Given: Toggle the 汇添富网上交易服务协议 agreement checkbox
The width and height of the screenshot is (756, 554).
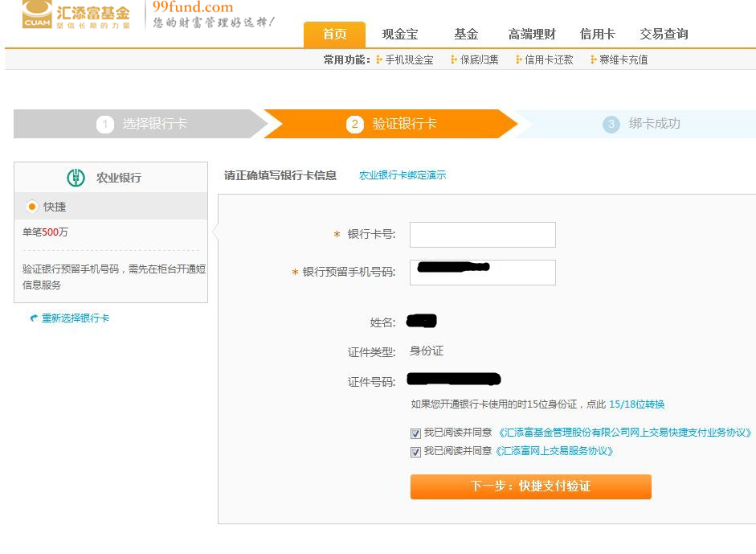Looking at the screenshot, I should 415,452.
